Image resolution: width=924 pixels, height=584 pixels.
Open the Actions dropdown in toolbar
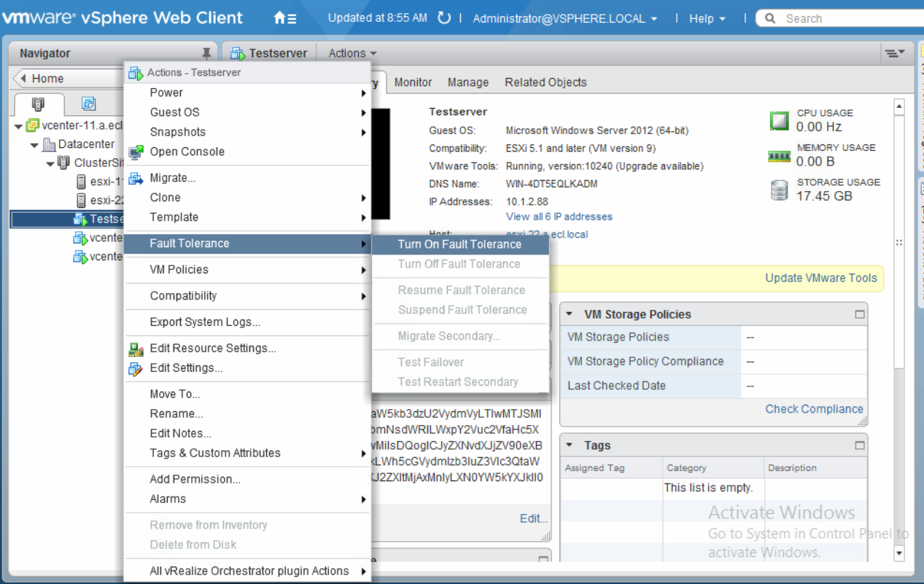[x=352, y=53]
